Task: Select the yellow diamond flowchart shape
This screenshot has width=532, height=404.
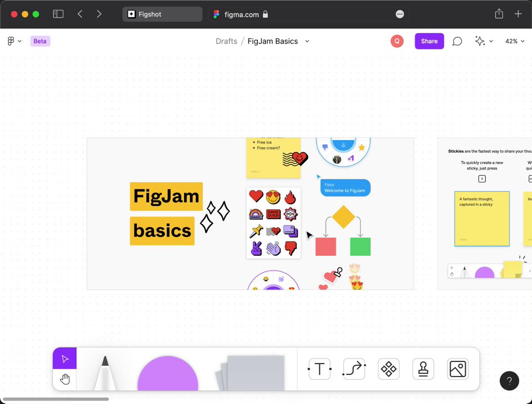Action: click(x=343, y=217)
